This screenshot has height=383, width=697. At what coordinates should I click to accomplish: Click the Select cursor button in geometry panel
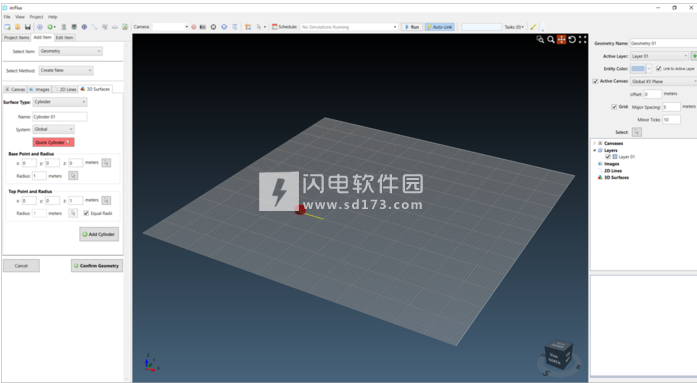point(637,132)
